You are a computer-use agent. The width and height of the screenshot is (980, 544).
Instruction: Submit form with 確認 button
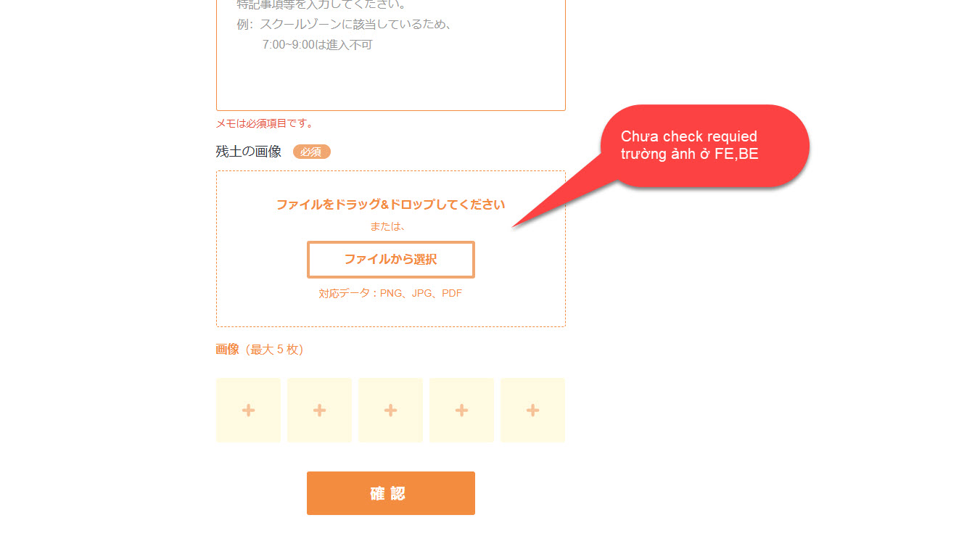click(391, 493)
